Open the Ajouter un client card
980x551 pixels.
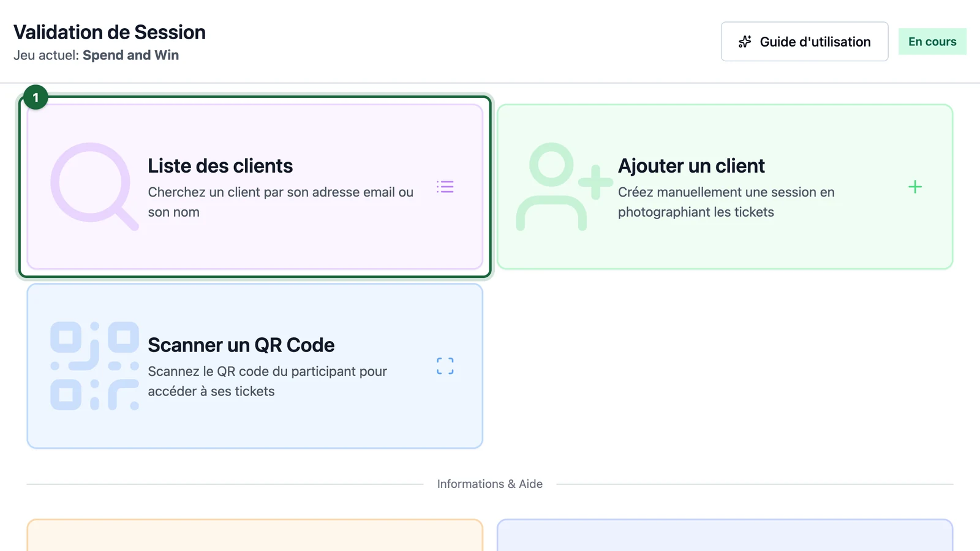coord(725,187)
